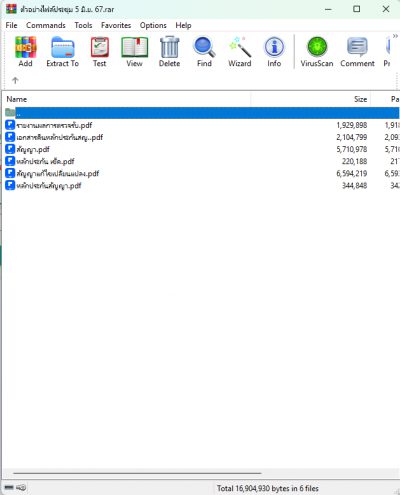Click the key icon in status bar

coord(21,488)
